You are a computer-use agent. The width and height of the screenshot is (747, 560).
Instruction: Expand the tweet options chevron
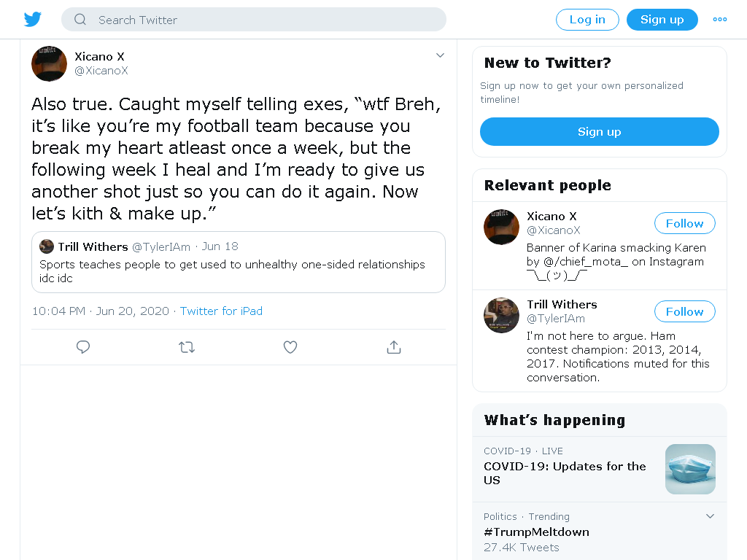click(x=440, y=55)
